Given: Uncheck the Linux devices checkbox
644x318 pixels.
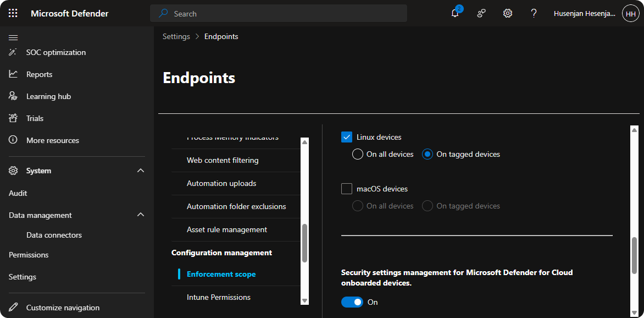Looking at the screenshot, I should [x=347, y=137].
